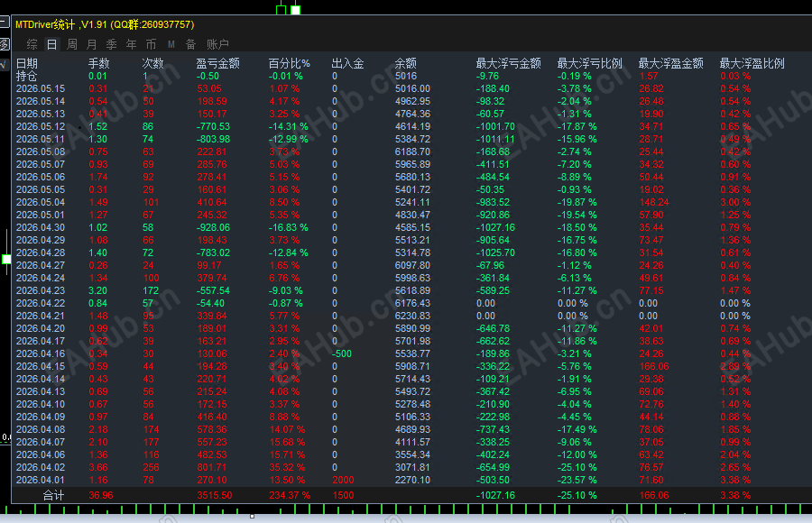Click the 2000 deposit cell
The image size is (812, 523).
[x=344, y=480]
